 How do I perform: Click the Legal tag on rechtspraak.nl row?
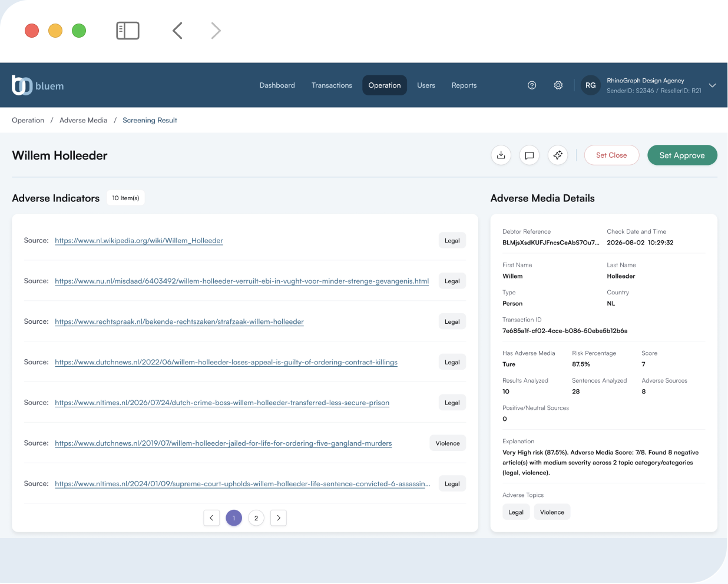(x=452, y=322)
